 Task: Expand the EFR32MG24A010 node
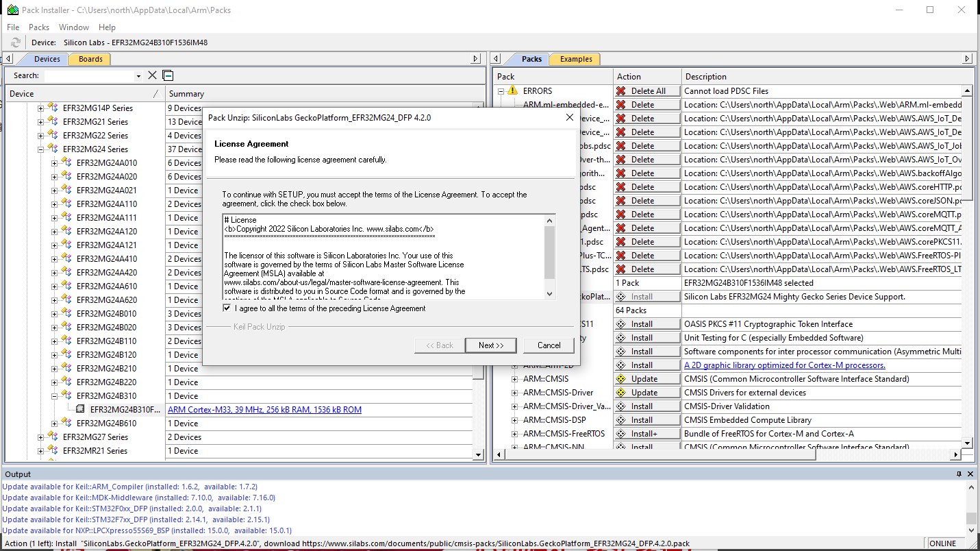click(55, 163)
